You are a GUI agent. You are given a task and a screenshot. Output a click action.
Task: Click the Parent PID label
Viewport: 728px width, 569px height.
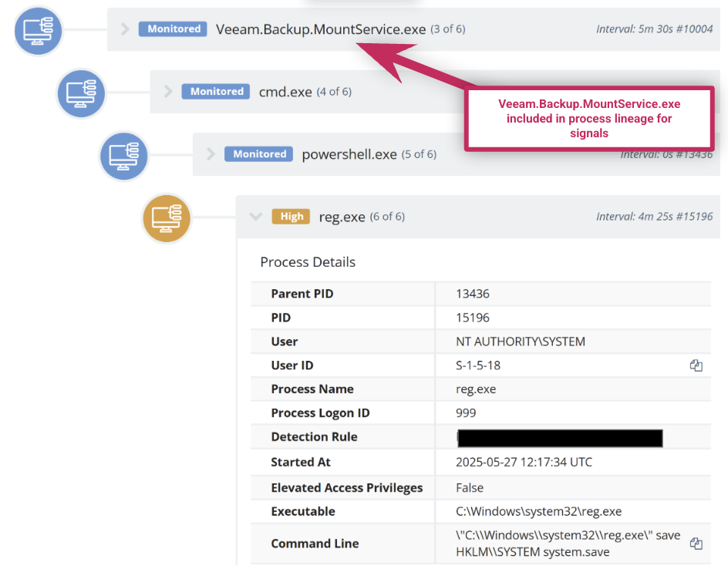(302, 294)
